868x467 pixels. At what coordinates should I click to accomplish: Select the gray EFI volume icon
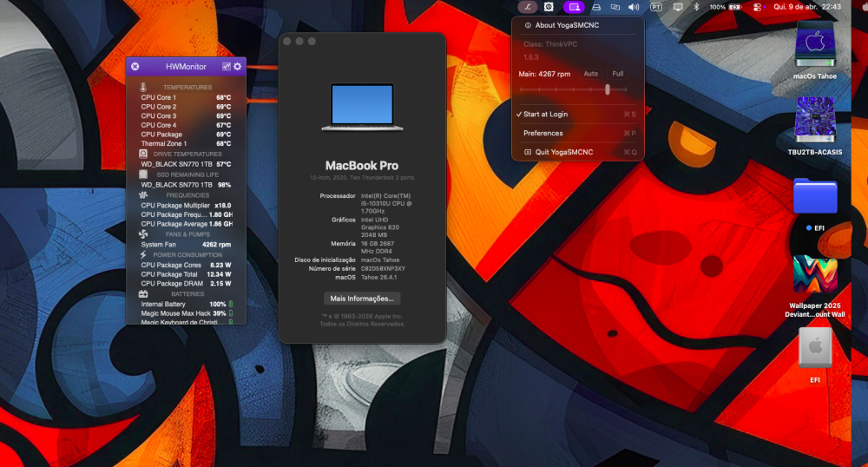(x=815, y=347)
